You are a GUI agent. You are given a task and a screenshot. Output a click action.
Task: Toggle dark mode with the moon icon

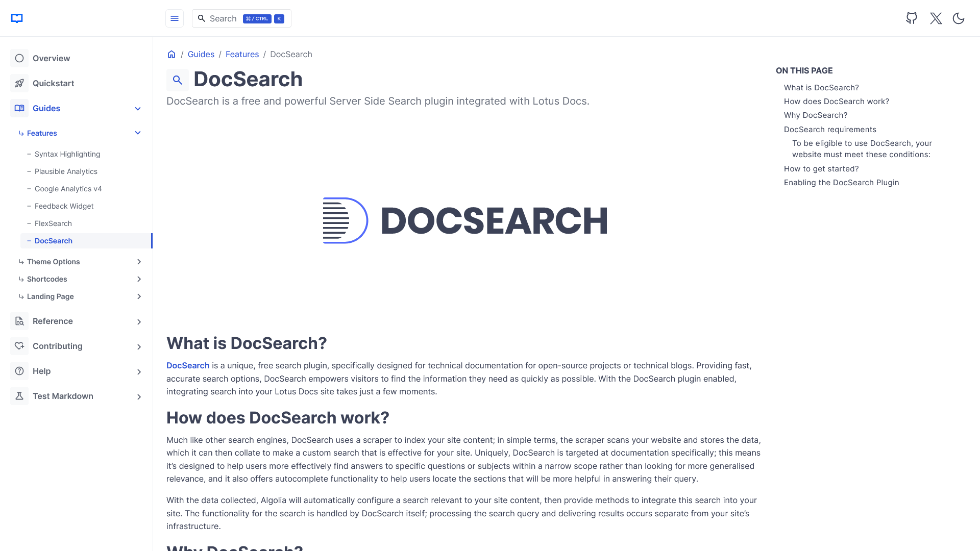click(x=959, y=18)
